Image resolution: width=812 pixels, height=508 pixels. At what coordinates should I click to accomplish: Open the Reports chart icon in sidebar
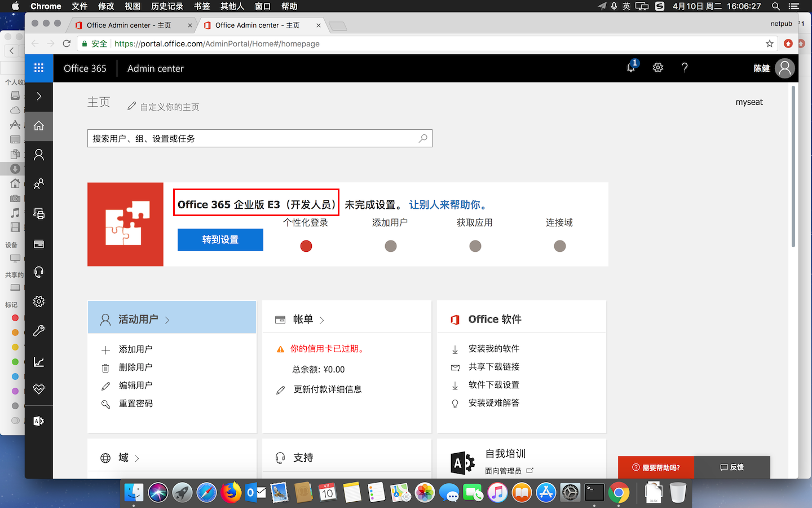(x=39, y=362)
